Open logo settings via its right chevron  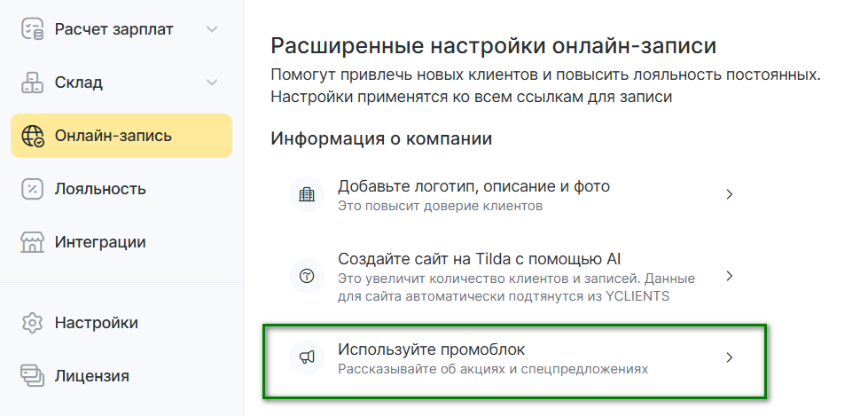pos(729,195)
